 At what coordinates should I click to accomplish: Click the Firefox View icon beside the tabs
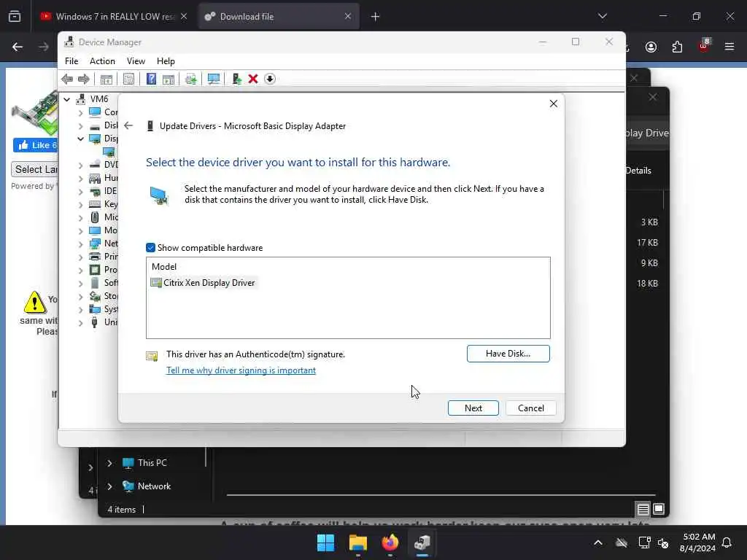(15, 17)
